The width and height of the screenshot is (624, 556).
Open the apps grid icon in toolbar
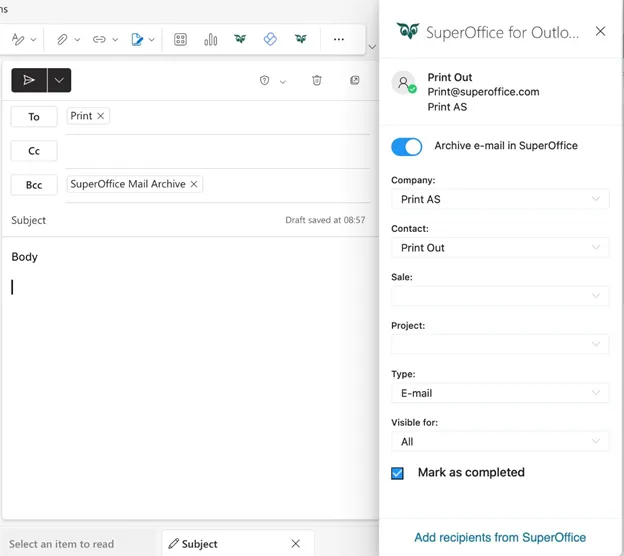pos(181,40)
